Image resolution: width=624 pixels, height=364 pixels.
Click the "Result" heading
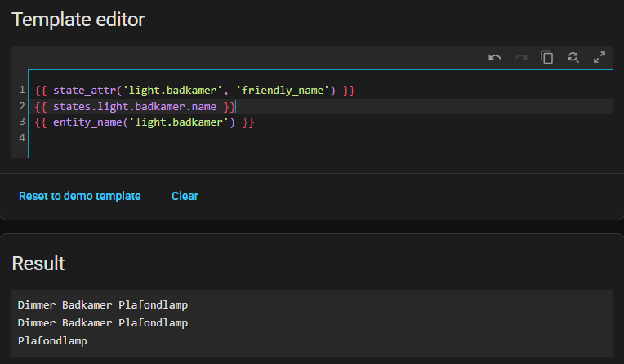pyautogui.click(x=38, y=263)
